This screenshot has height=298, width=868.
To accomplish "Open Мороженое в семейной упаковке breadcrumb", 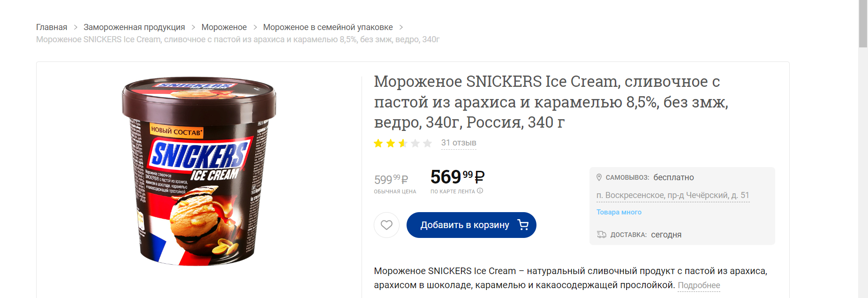I will pyautogui.click(x=328, y=27).
